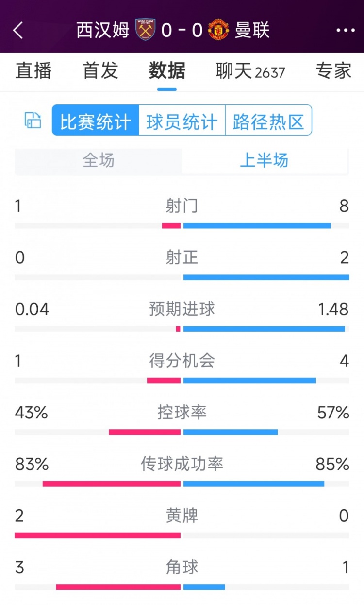364x605 pixels.
Task: Tap the West Ham team crest
Action: tap(145, 30)
